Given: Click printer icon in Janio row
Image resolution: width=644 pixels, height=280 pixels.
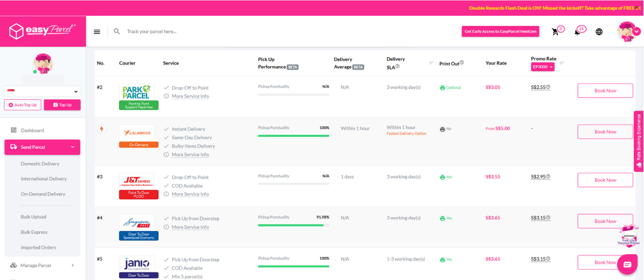Looking at the screenshot, I should click(x=442, y=260).
